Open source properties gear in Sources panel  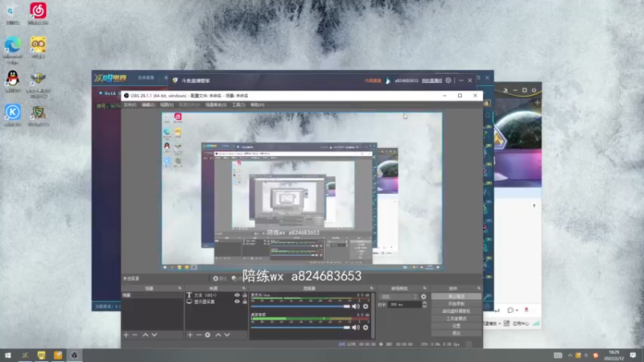pyautogui.click(x=208, y=335)
